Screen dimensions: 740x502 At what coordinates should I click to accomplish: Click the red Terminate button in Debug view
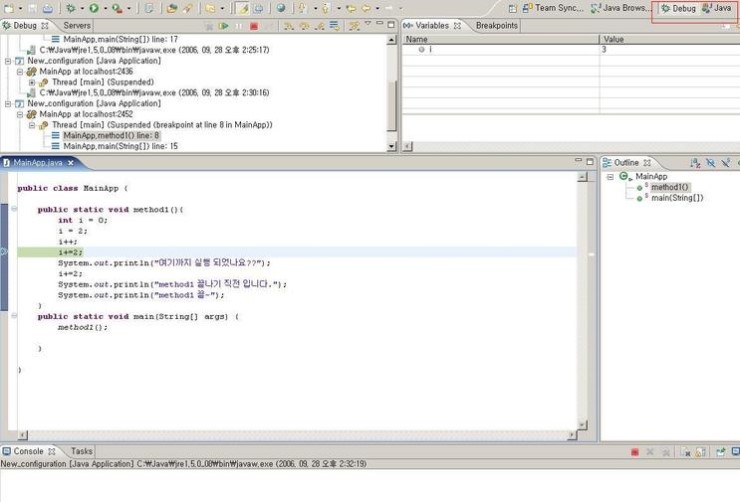click(254, 25)
